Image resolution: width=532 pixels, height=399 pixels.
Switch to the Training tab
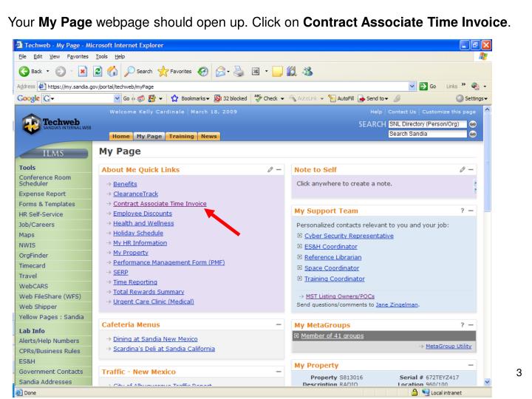click(182, 136)
